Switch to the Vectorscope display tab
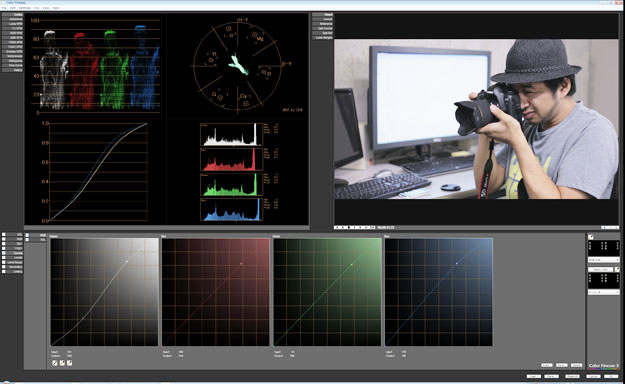Screen dimensions: 625x384 [12, 56]
